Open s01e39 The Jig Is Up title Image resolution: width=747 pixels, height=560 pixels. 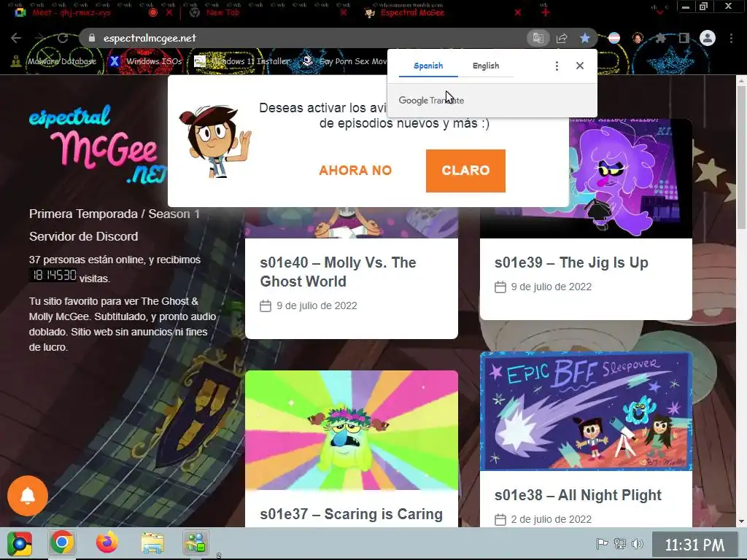pos(571,262)
